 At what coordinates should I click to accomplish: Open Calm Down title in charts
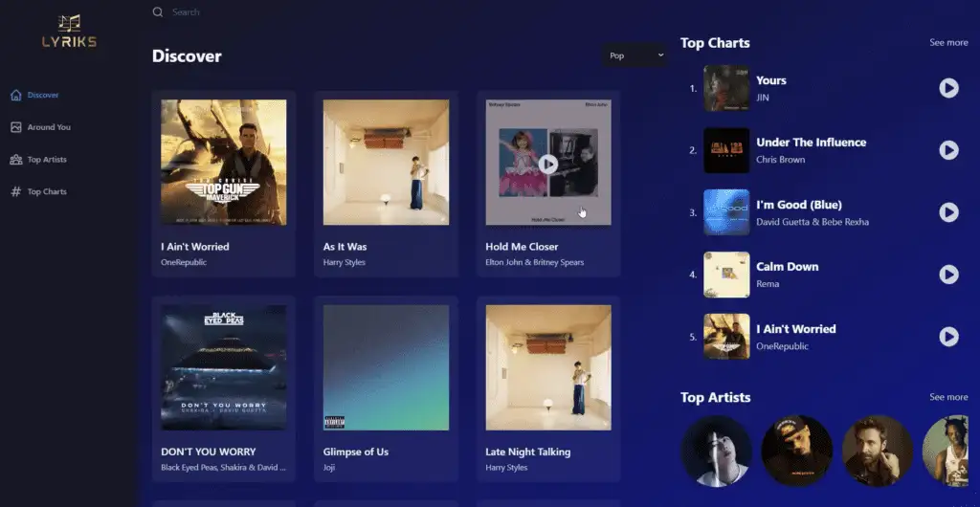[788, 267]
